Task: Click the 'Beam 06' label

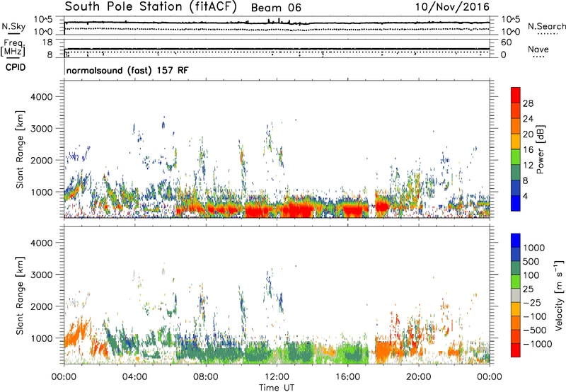Action: click(276, 8)
